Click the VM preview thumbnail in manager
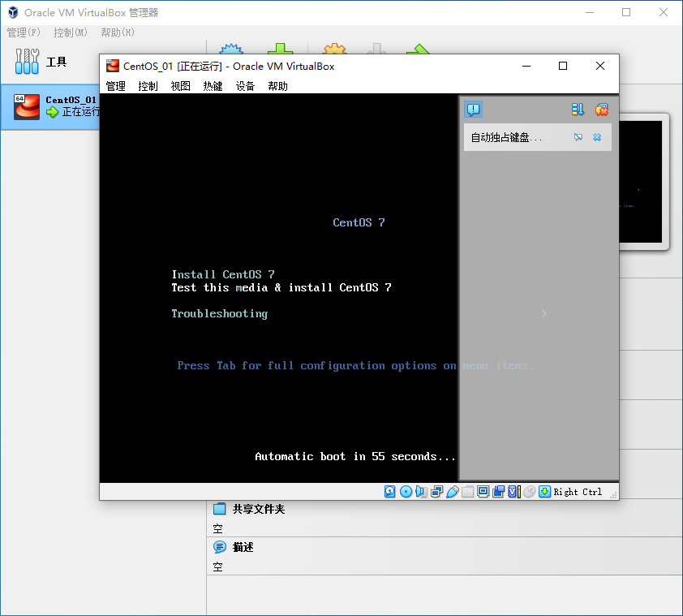The image size is (683, 616). click(x=640, y=181)
